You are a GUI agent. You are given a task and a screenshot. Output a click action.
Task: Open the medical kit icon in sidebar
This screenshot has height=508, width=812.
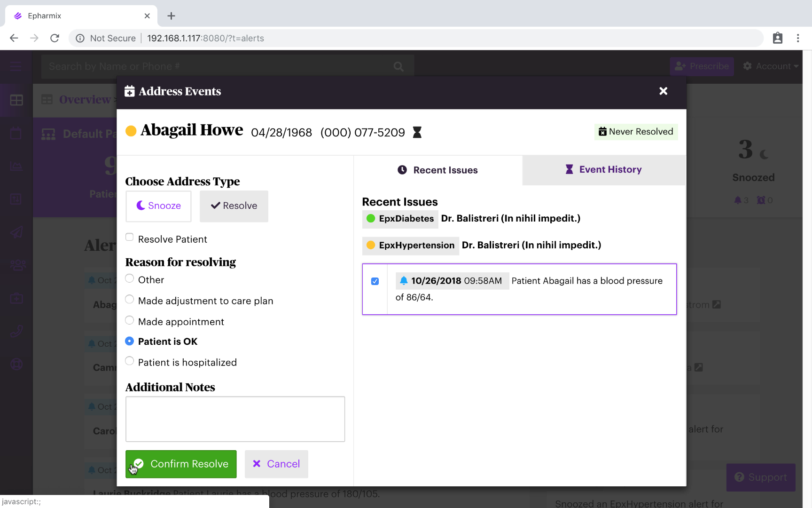[16, 298]
